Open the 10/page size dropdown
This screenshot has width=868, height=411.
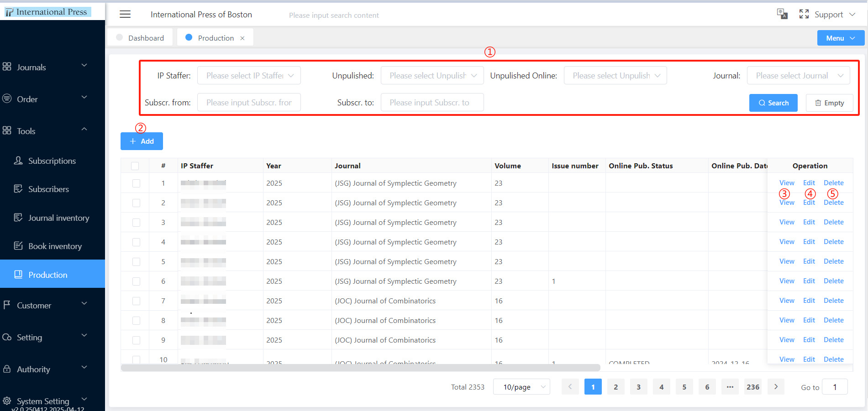coord(521,387)
